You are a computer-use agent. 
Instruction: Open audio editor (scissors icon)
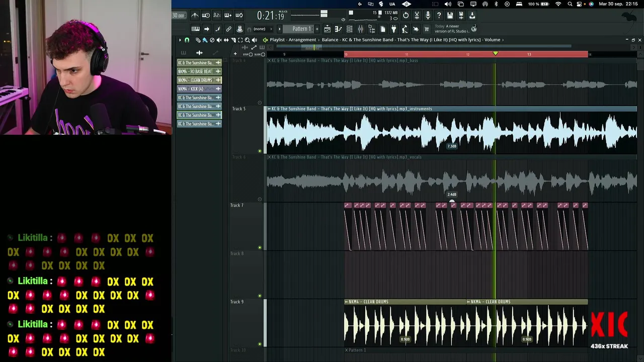click(x=417, y=16)
